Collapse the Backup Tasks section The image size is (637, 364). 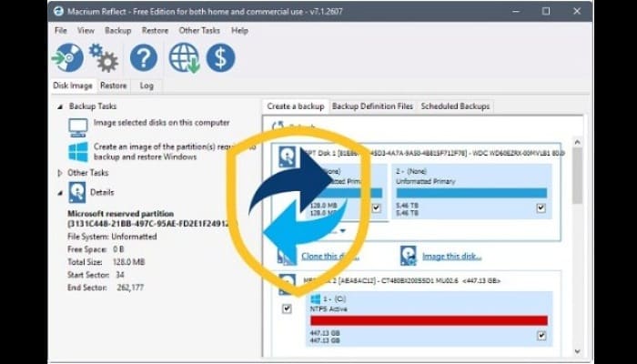(x=60, y=106)
